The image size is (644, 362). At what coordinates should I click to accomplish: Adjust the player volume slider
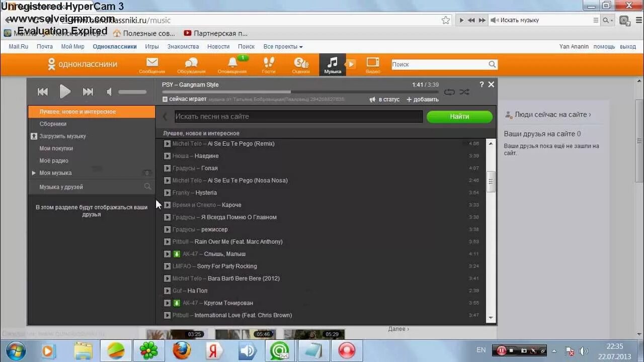pyautogui.click(x=132, y=92)
